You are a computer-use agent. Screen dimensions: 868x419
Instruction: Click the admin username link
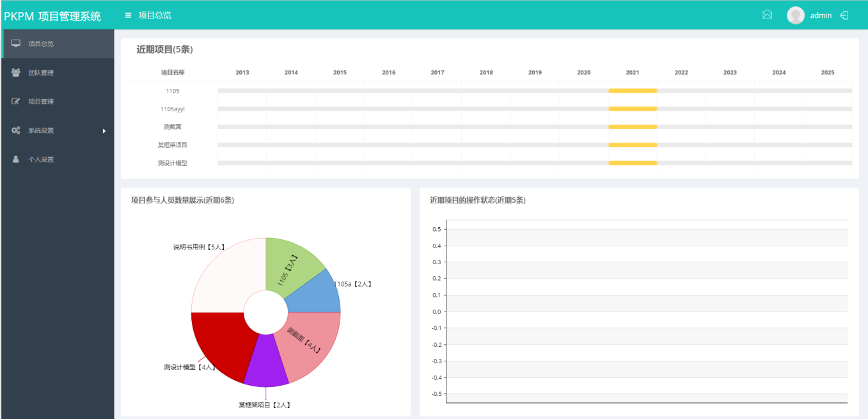821,15
